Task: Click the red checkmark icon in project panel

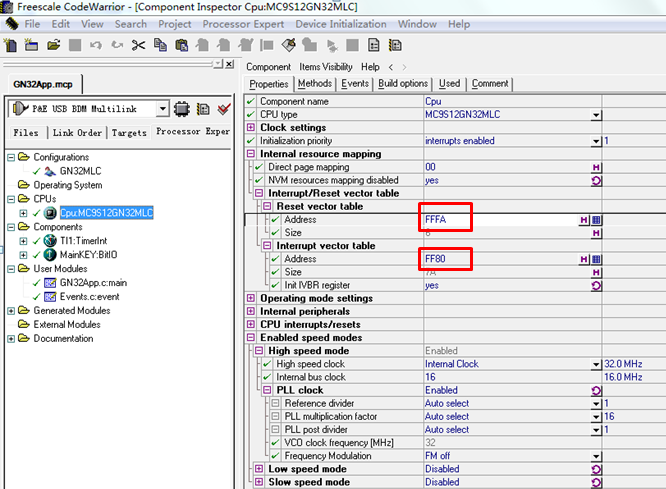Action: pos(224,109)
